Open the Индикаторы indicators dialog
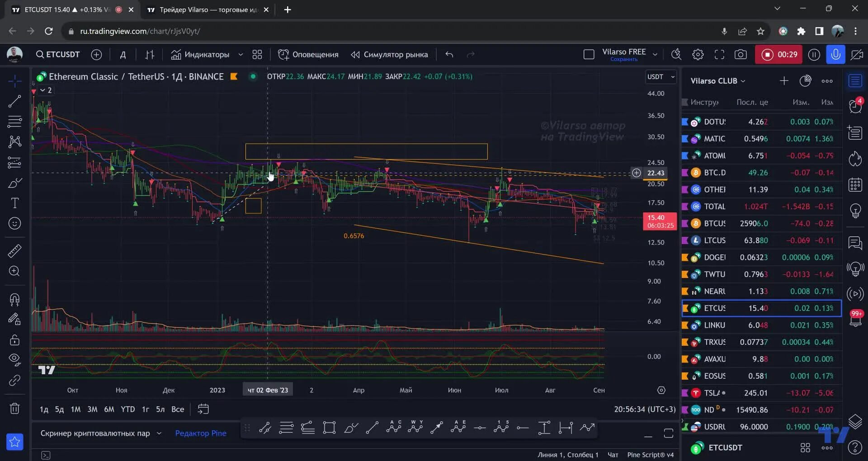 point(200,55)
